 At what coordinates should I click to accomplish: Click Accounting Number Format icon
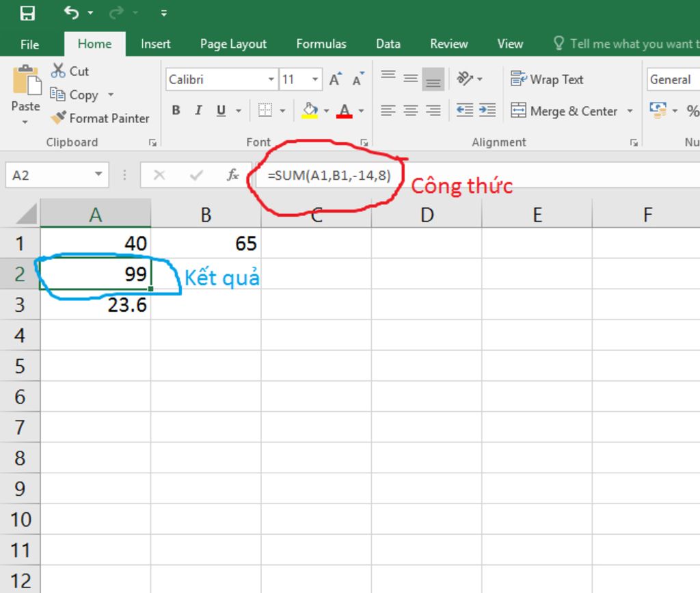coord(658,110)
